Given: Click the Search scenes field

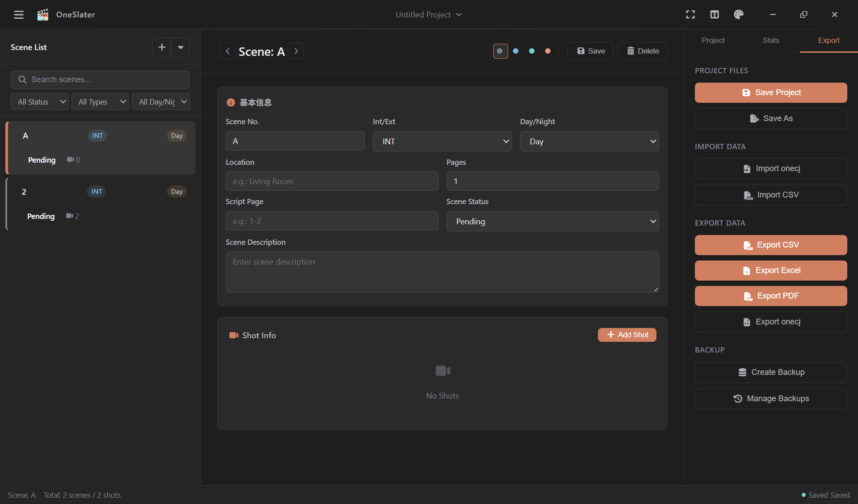Looking at the screenshot, I should [100, 80].
